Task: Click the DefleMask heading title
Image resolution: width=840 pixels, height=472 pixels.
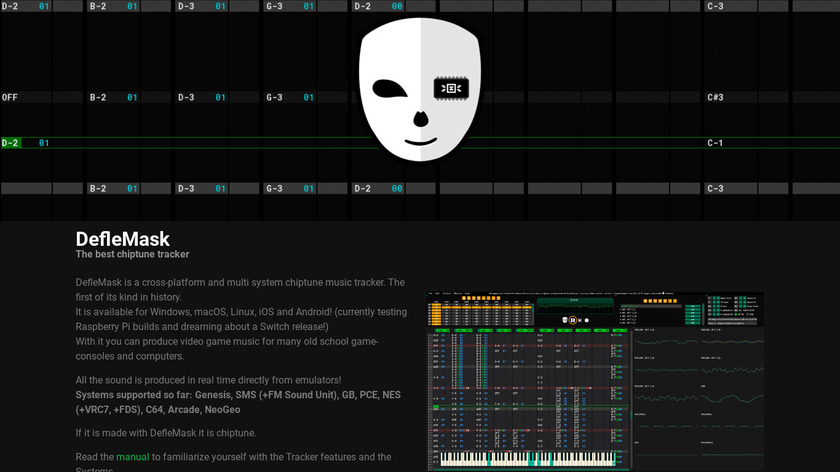Action: pos(123,239)
